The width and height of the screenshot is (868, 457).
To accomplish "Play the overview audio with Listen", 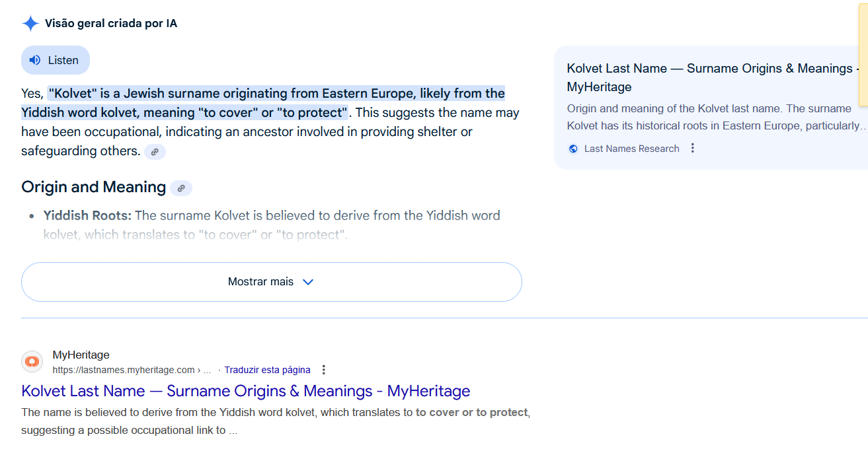I will 56,60.
